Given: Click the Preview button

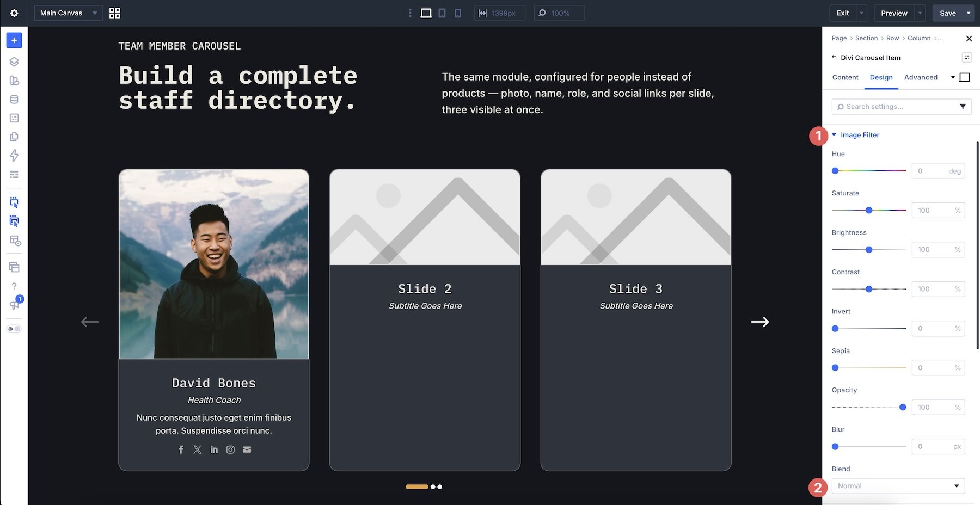Looking at the screenshot, I should tap(894, 13).
